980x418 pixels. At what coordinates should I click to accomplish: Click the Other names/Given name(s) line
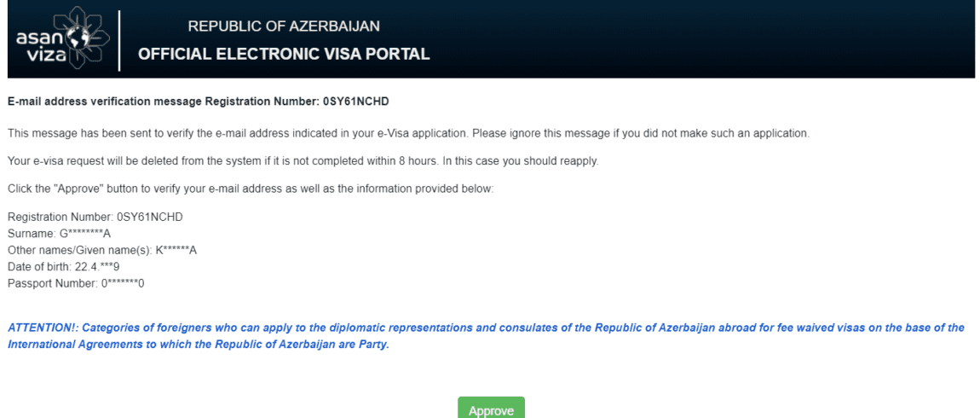pyautogui.click(x=102, y=251)
